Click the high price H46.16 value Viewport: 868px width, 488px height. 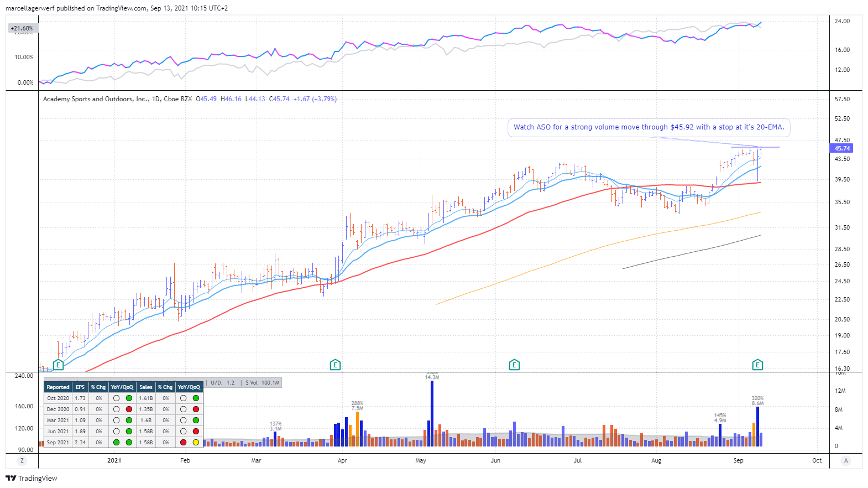[x=231, y=99]
